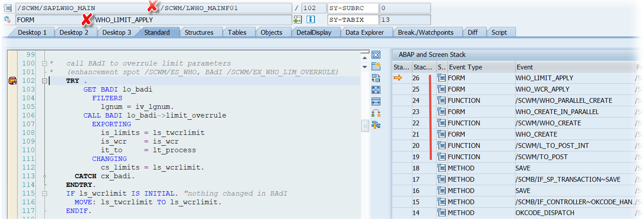The height and width of the screenshot is (219, 644).
Task: Click the line number field showing 102
Action: click(x=314, y=8)
